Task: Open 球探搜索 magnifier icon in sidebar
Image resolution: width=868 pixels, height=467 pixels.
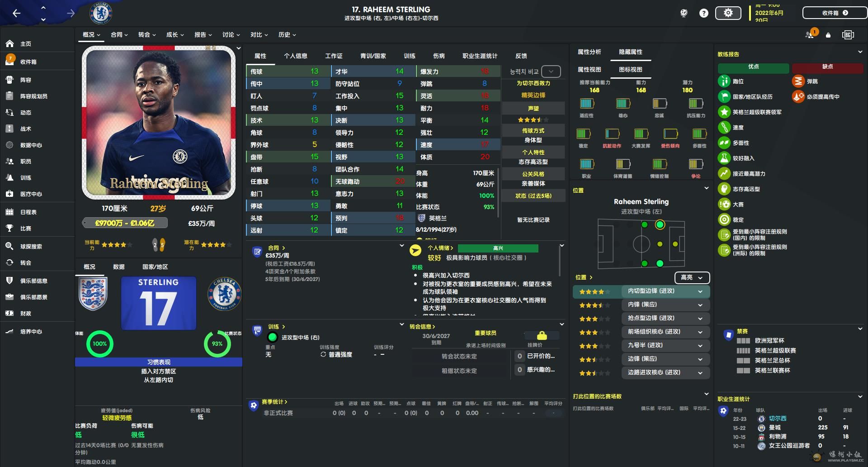Action: point(9,246)
